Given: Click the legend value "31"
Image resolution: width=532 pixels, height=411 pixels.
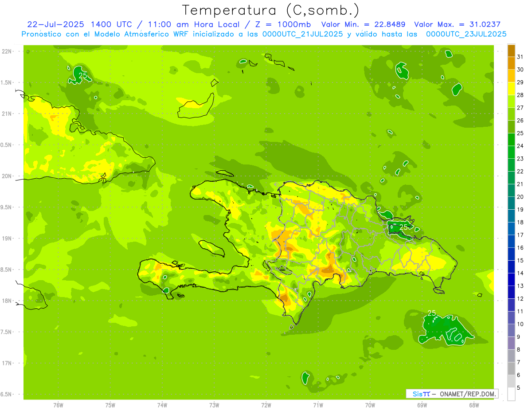Looking at the screenshot, I should [x=520, y=57].
